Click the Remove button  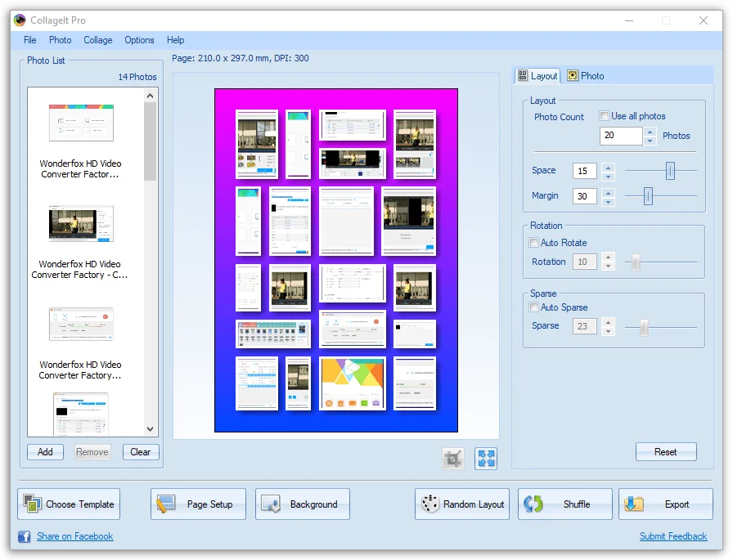click(x=92, y=451)
